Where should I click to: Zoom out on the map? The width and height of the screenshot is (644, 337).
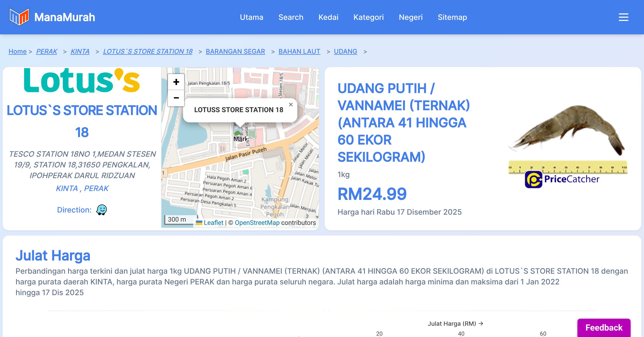tap(176, 98)
